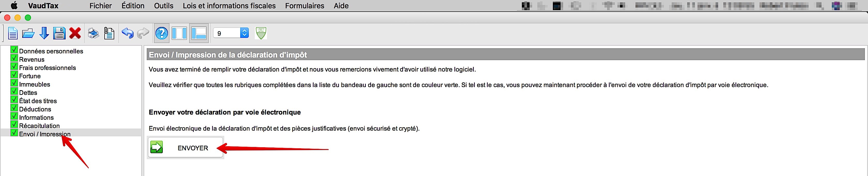Screen dimensions: 868x176
Task: Open the font size dropdown showing 9
Action: [231, 33]
